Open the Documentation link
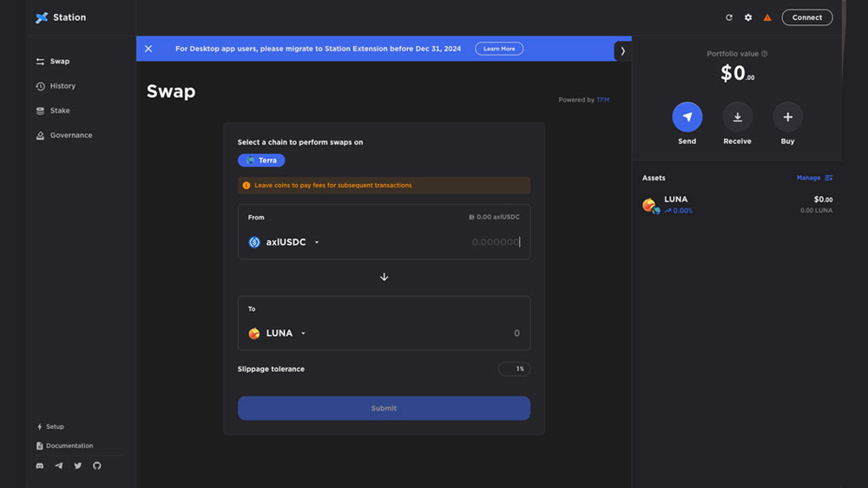Screen dimensions: 868x488 click(x=65, y=445)
